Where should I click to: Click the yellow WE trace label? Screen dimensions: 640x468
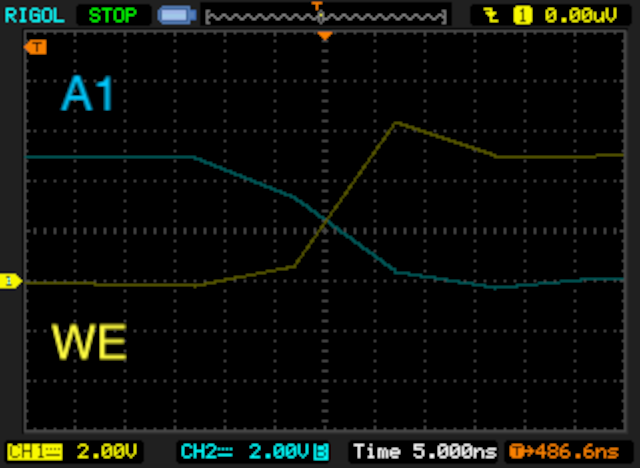pos(89,342)
